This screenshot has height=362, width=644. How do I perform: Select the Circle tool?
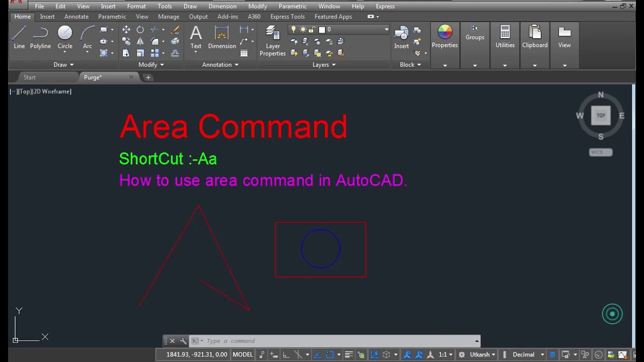[x=65, y=37]
